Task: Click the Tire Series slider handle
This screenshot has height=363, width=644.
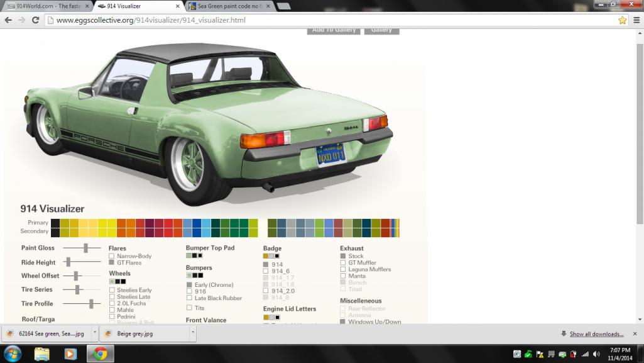Action: pyautogui.click(x=77, y=289)
